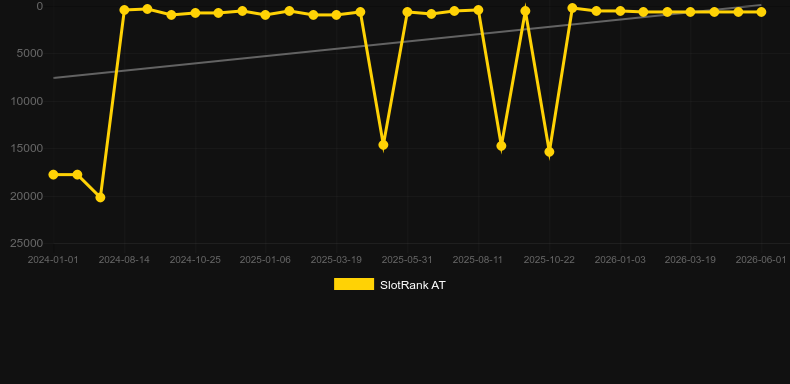Select the first dip point near 15000

[383, 145]
